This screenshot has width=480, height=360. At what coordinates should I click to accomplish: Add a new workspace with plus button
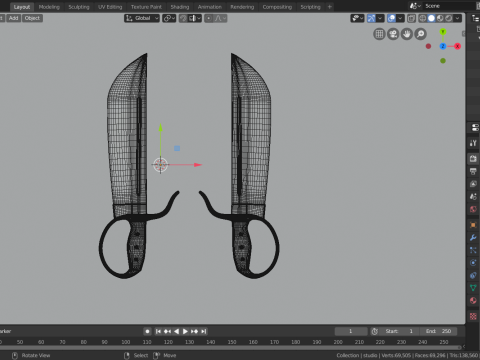[330, 7]
